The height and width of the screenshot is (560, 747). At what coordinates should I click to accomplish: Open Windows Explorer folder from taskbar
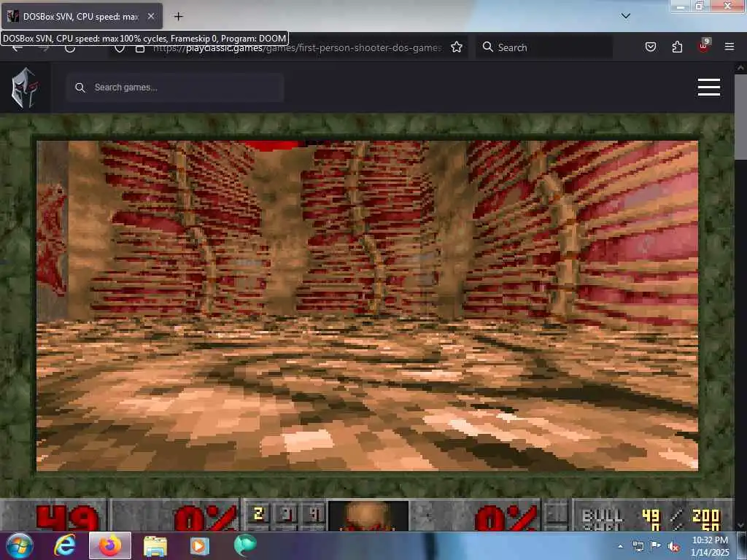pyautogui.click(x=155, y=545)
